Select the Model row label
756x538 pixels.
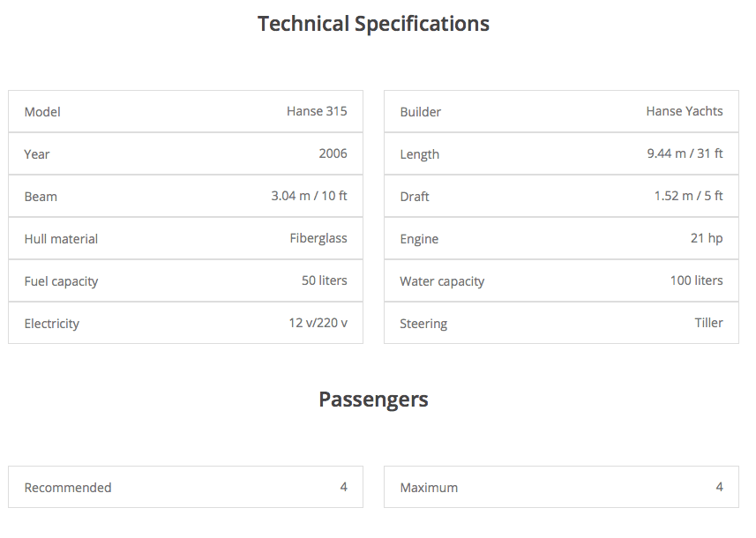[x=42, y=112]
